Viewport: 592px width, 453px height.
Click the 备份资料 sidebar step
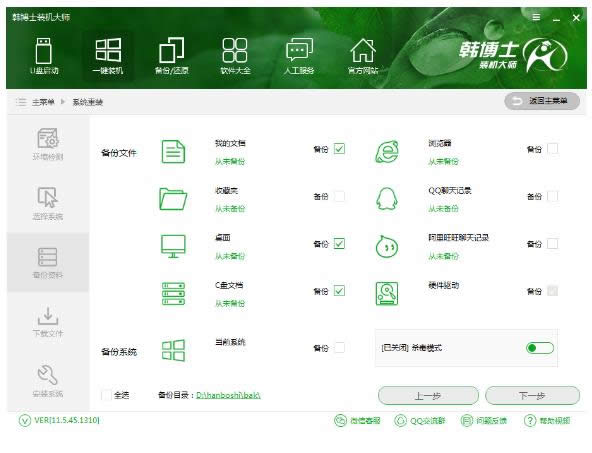coord(48,262)
